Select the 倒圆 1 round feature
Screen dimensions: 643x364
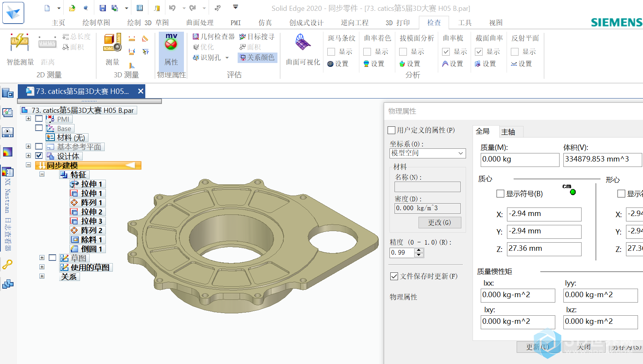88,249
